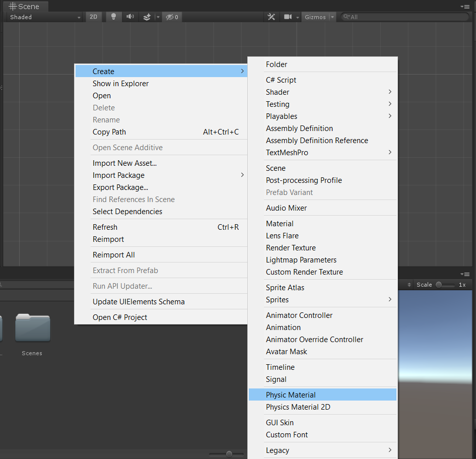Choose Open C# Project
Viewport: 476px width, 459px height.
161,317
